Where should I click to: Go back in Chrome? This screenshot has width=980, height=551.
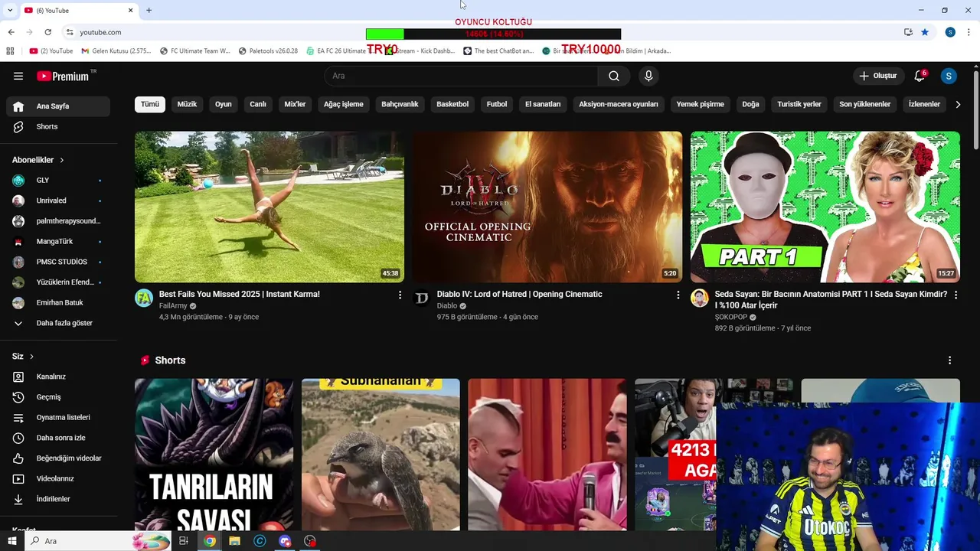pos(11,32)
